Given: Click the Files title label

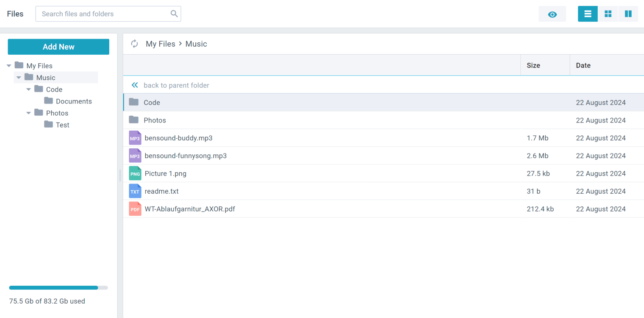Looking at the screenshot, I should (x=15, y=14).
